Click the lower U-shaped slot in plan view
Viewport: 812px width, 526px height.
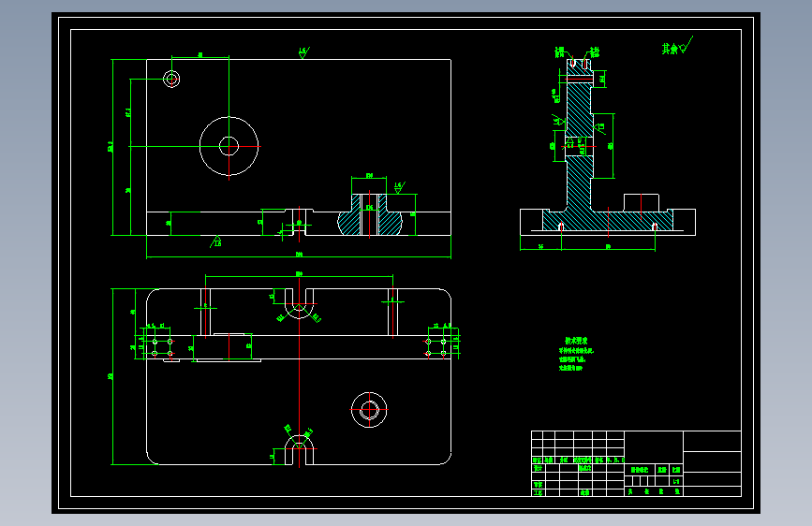click(x=300, y=449)
